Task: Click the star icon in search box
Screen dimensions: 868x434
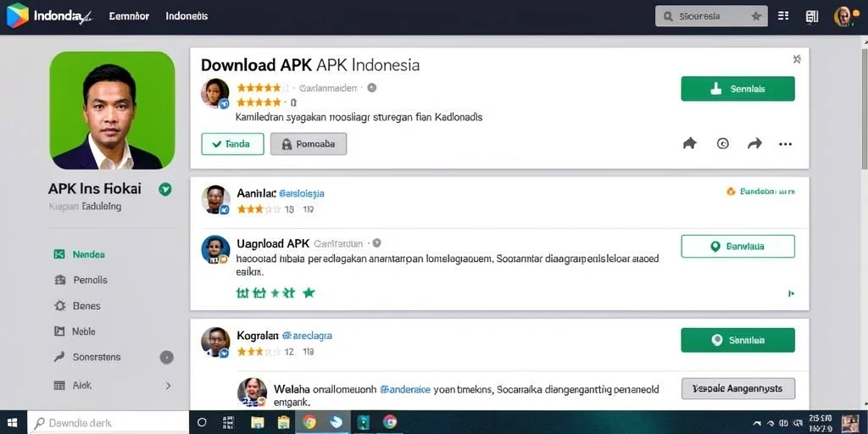Action: [756, 16]
